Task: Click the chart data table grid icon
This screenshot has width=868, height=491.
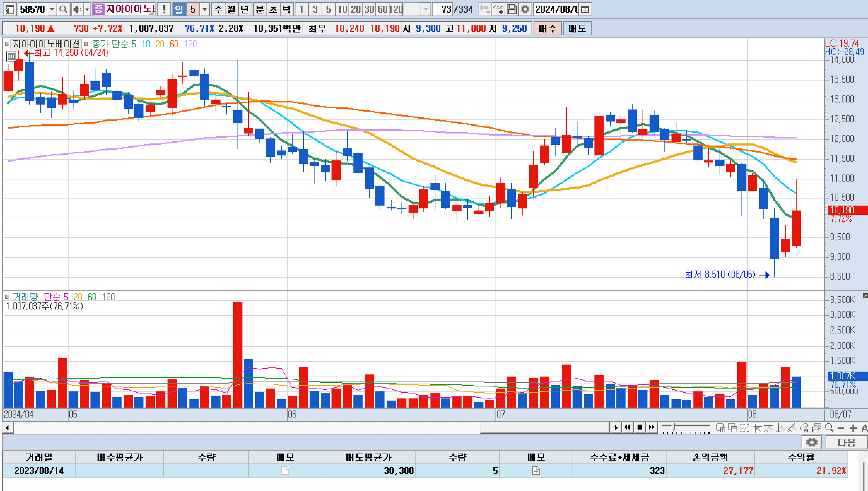Action: [11, 56]
